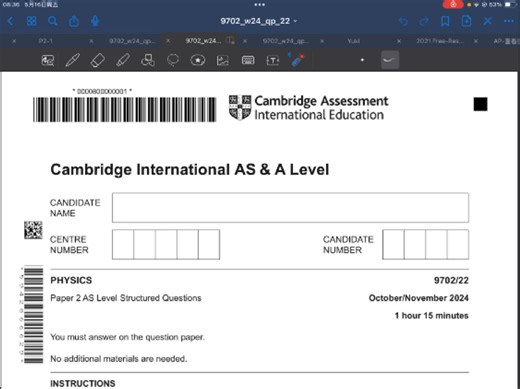The image size is (520, 389).
Task: Select the Lasso tool
Action: click(173, 60)
